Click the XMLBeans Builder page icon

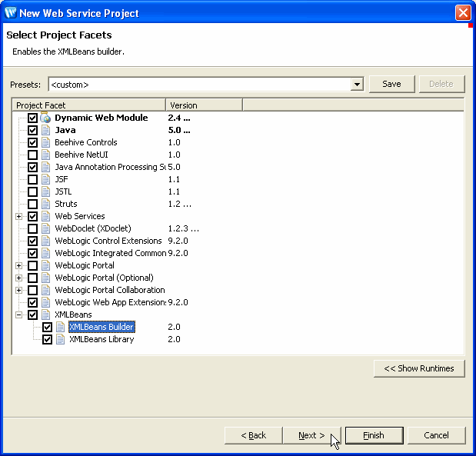click(x=61, y=327)
